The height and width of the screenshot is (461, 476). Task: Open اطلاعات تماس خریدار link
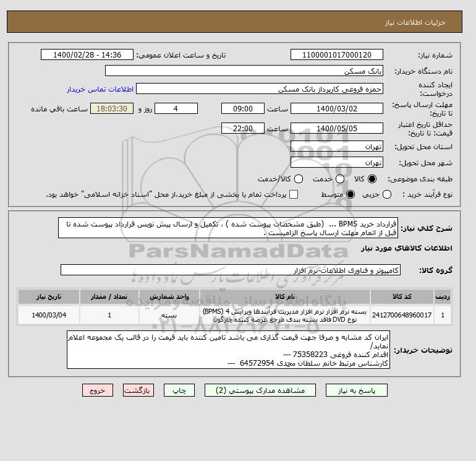point(100,89)
